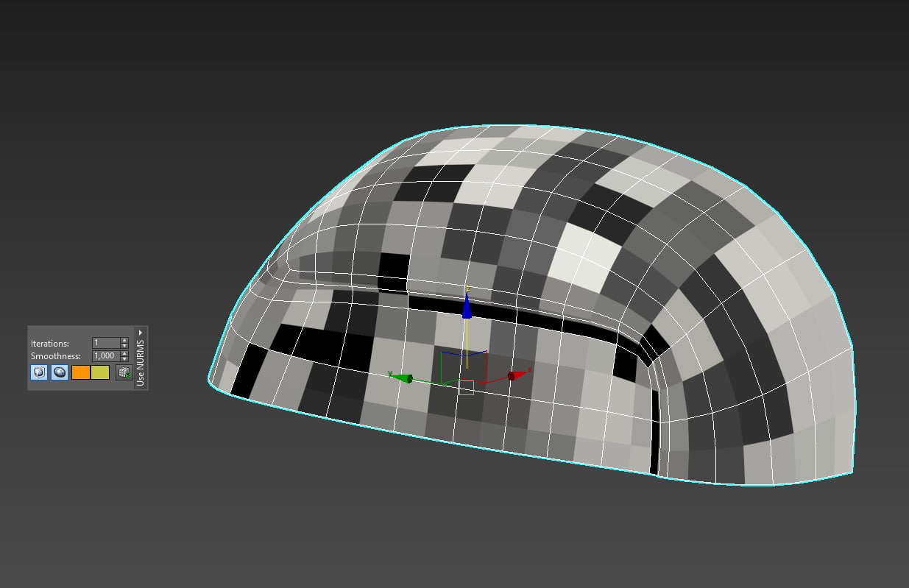Select the blue Z axis gizmo arrow

[x=467, y=304]
